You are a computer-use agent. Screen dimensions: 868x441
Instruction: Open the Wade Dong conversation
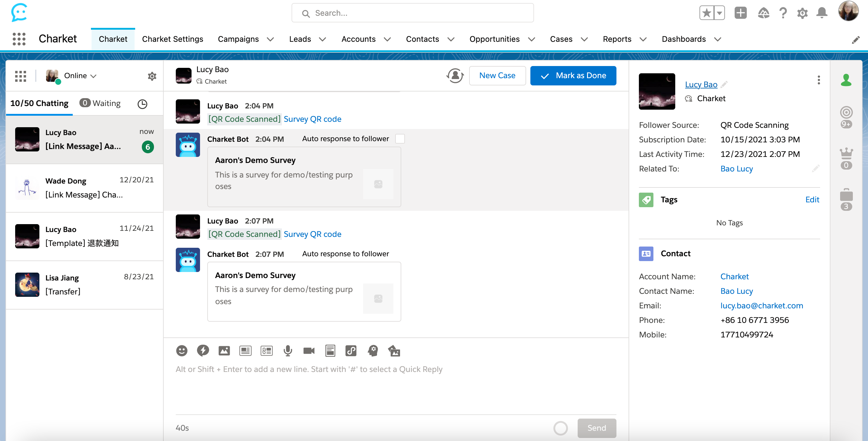click(x=84, y=188)
